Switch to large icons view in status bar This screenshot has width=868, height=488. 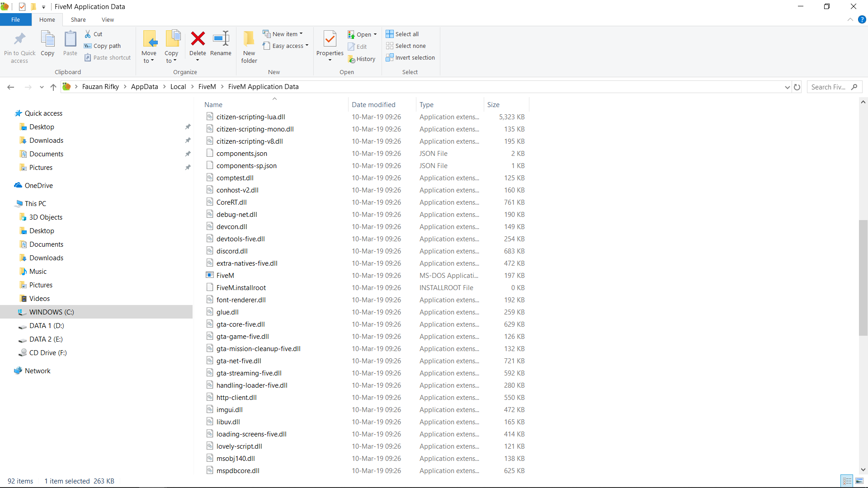point(859,481)
